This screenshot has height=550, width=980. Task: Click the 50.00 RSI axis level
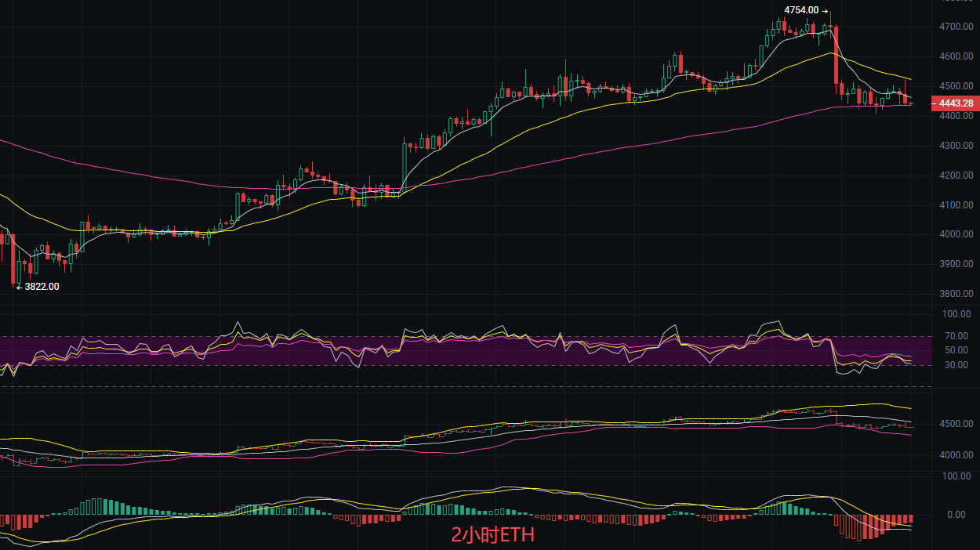point(956,350)
